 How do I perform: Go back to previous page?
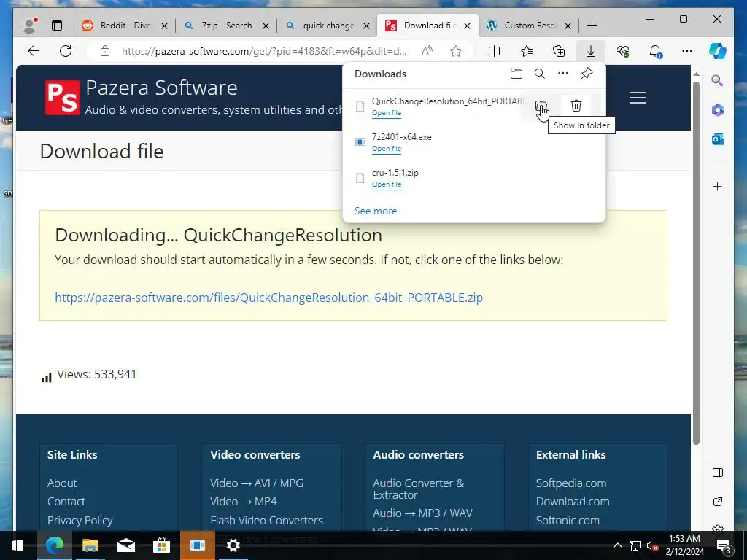(34, 51)
